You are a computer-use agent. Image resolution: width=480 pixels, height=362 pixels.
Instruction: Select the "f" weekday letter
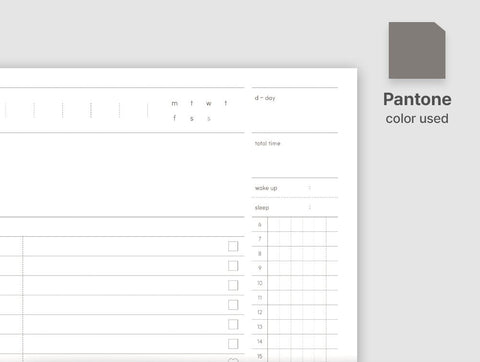(x=175, y=118)
